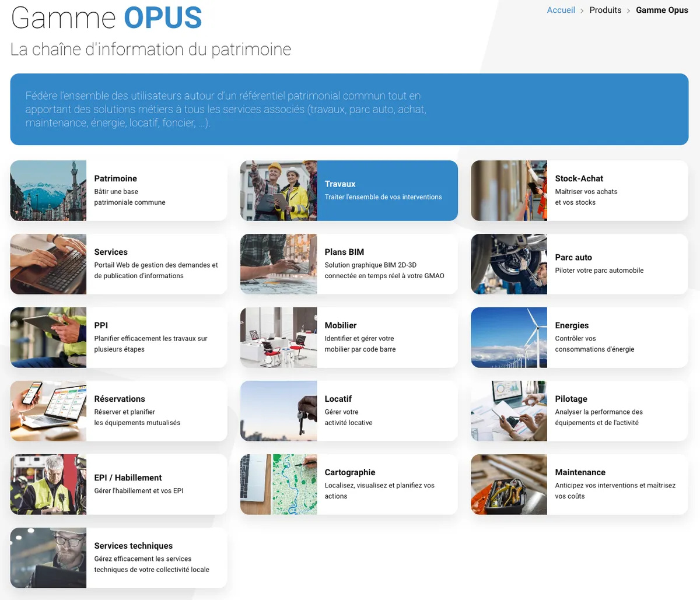Viewport: 700px width, 600px height.
Task: Navigate to Accueil via the breadcrumb
Action: [561, 10]
